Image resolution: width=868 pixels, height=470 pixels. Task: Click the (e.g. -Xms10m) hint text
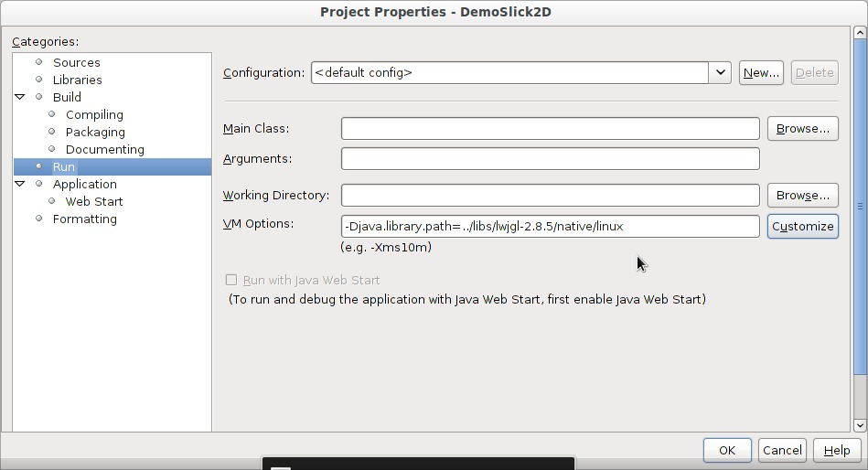(386, 248)
